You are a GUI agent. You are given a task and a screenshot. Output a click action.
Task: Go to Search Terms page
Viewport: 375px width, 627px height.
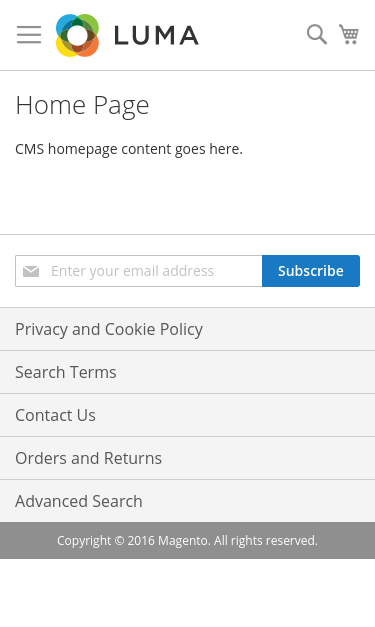click(x=66, y=372)
